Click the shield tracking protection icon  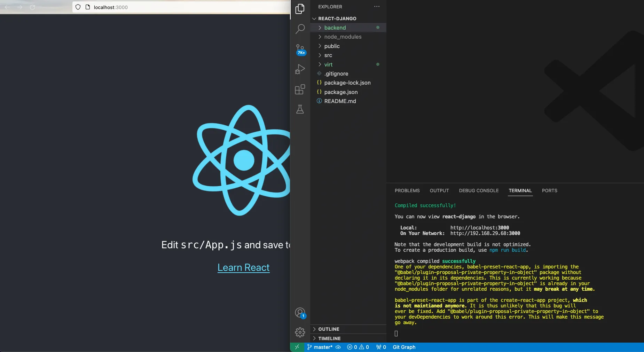[x=78, y=7]
